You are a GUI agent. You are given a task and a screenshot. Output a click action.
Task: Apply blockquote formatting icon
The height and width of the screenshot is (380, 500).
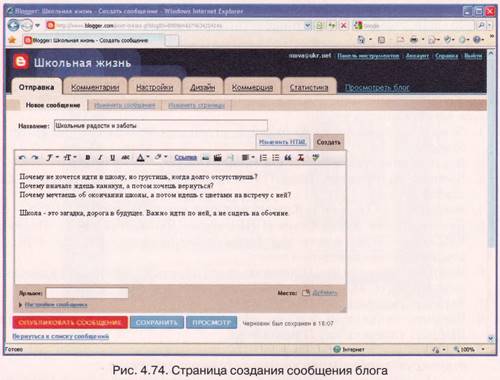(x=288, y=157)
